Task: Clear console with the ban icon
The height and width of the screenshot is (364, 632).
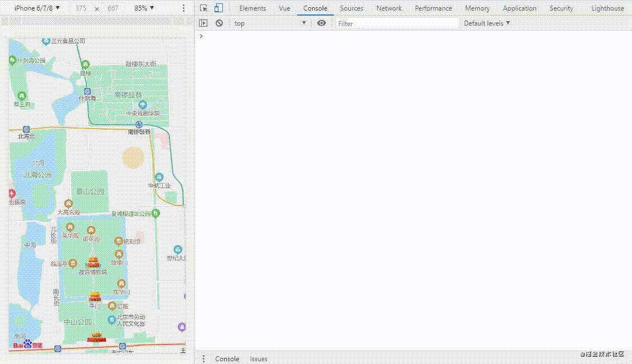Action: pos(219,23)
